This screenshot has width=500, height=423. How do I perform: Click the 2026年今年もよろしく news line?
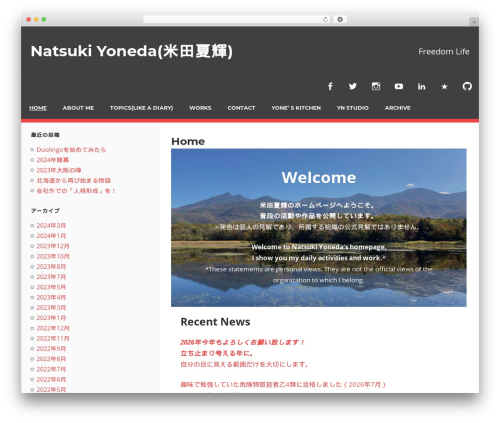click(242, 342)
